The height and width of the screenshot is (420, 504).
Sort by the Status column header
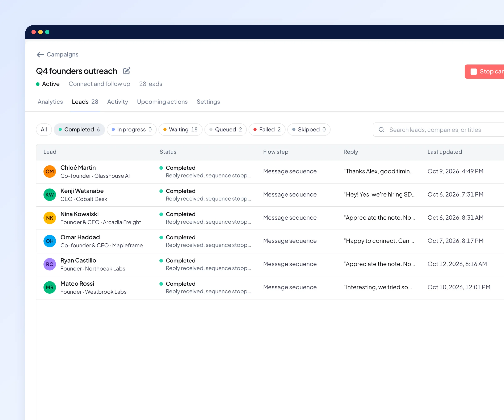pyautogui.click(x=168, y=152)
